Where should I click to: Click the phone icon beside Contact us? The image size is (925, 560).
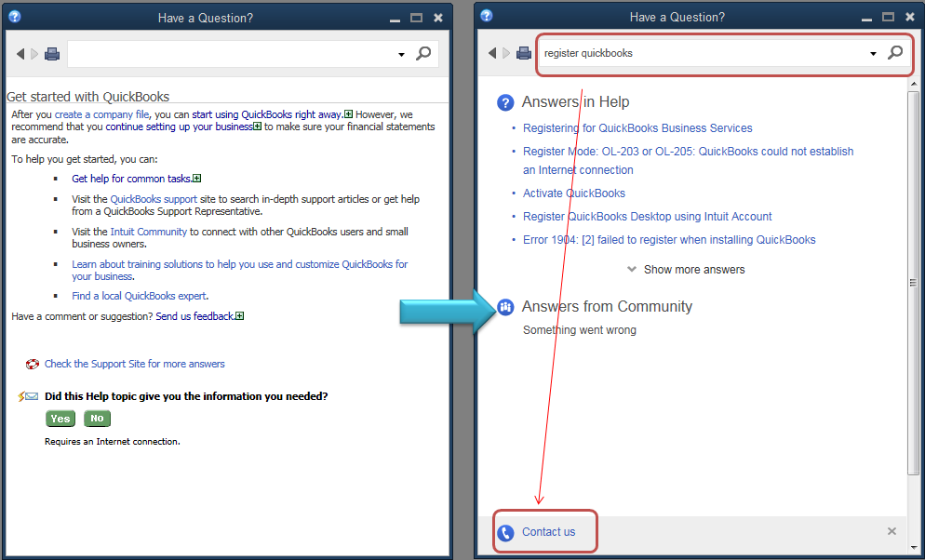(505, 533)
